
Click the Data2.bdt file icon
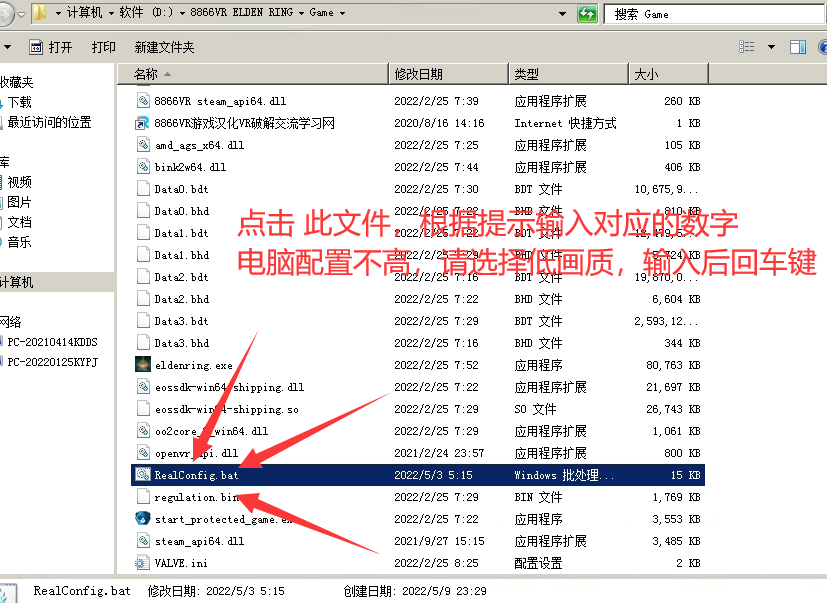click(143, 276)
